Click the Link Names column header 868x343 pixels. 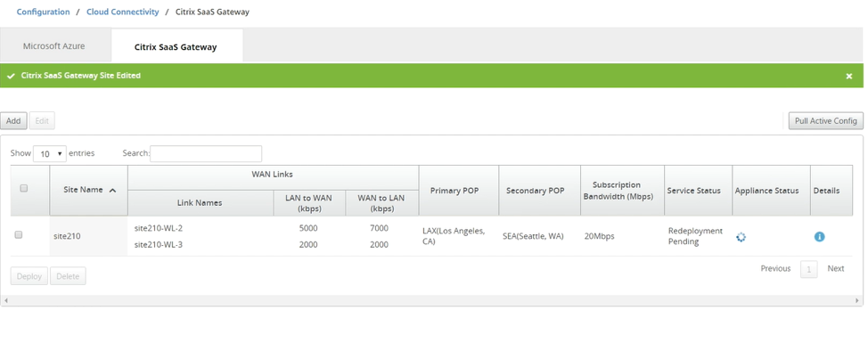[200, 203]
